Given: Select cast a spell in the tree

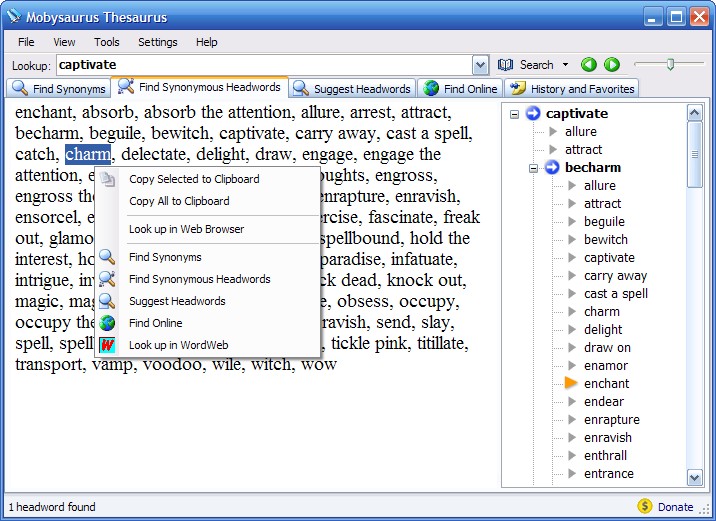Looking at the screenshot, I should click(x=616, y=294).
